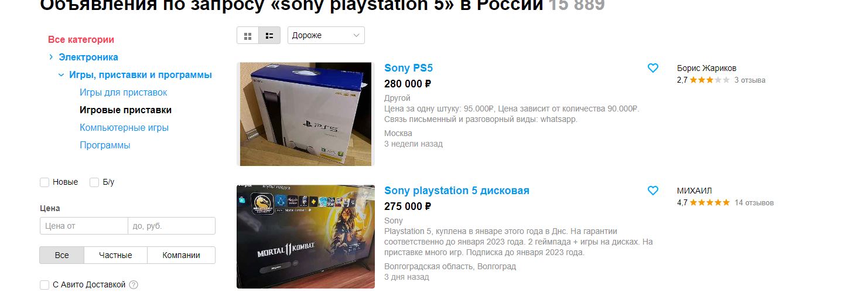Image resolution: width=868 pixels, height=295 pixels.
Task: Select the Компании seller tab
Action: [181, 255]
